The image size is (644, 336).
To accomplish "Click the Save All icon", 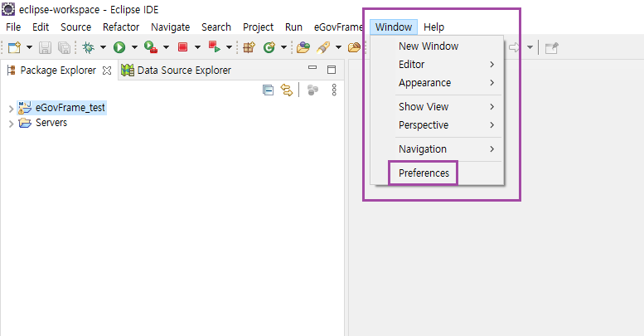I will (64, 48).
